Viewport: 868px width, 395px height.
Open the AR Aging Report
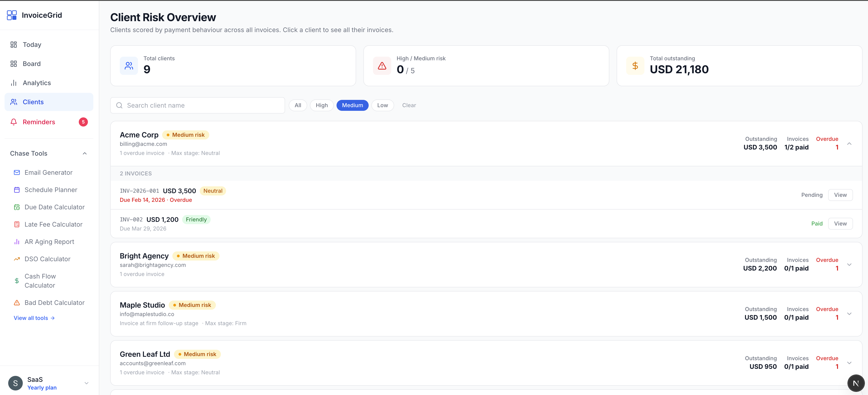click(x=49, y=241)
